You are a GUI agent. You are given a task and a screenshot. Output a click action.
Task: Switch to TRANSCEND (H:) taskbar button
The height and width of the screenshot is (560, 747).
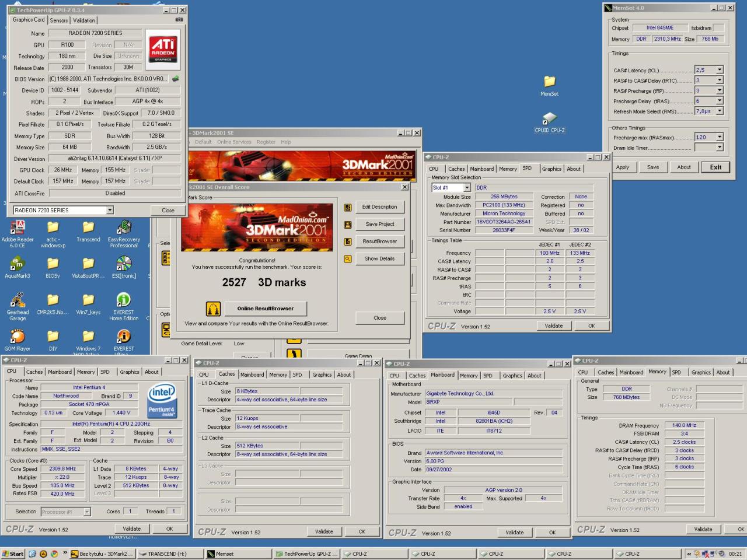tap(170, 554)
